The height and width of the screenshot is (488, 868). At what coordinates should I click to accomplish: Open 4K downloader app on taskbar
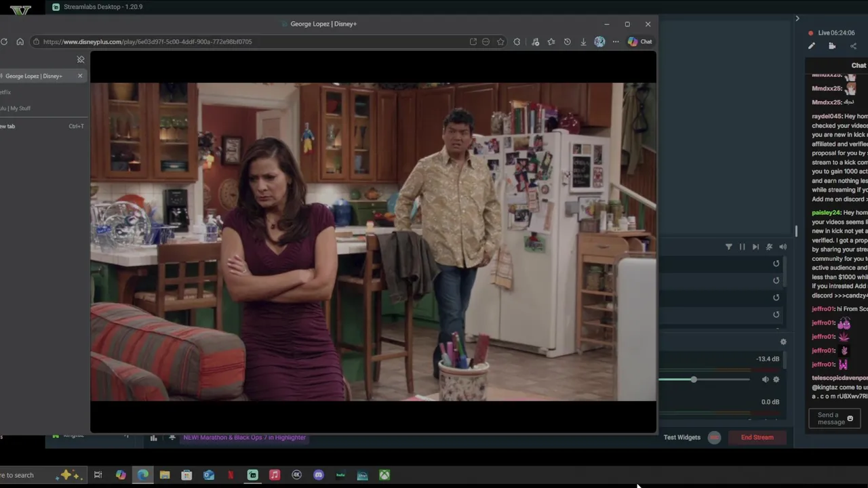coord(296,475)
